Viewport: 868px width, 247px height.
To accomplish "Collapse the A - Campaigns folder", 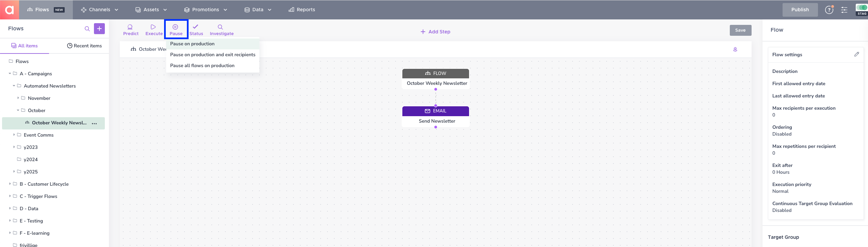I will (x=10, y=73).
